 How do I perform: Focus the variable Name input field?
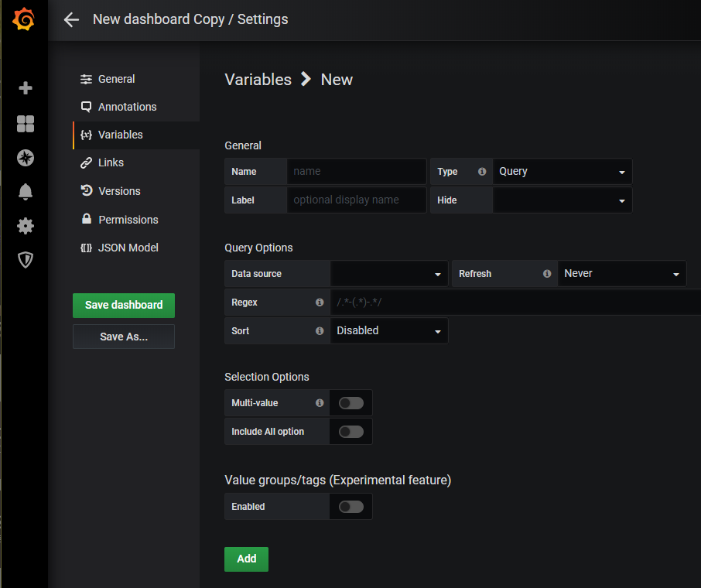click(x=357, y=171)
